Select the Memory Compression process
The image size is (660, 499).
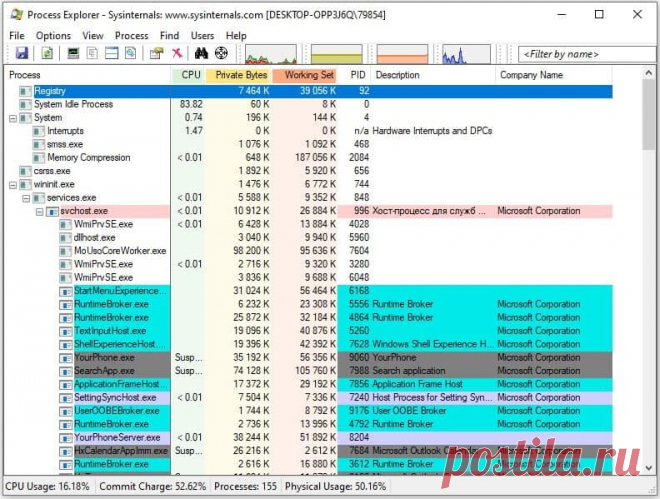(308, 158)
